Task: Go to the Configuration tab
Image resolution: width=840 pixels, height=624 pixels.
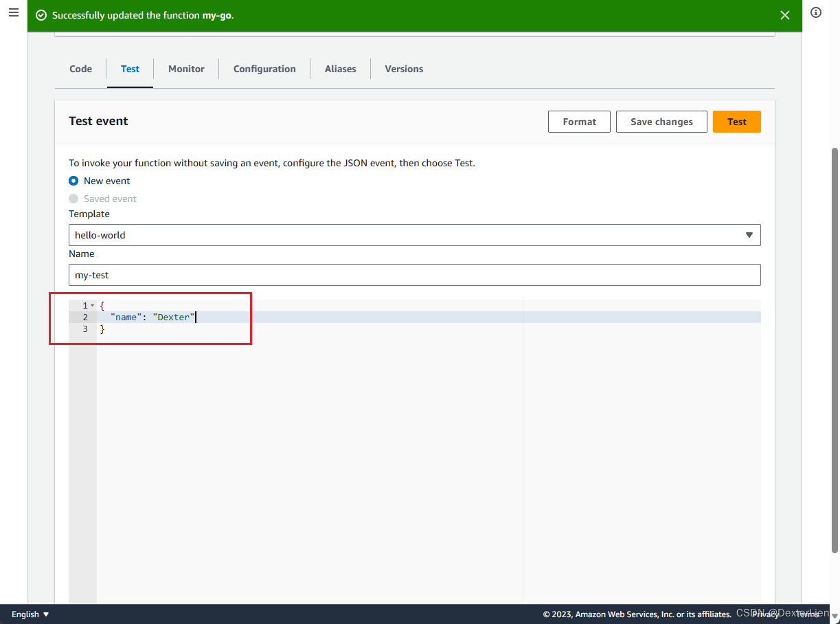Action: (x=264, y=69)
